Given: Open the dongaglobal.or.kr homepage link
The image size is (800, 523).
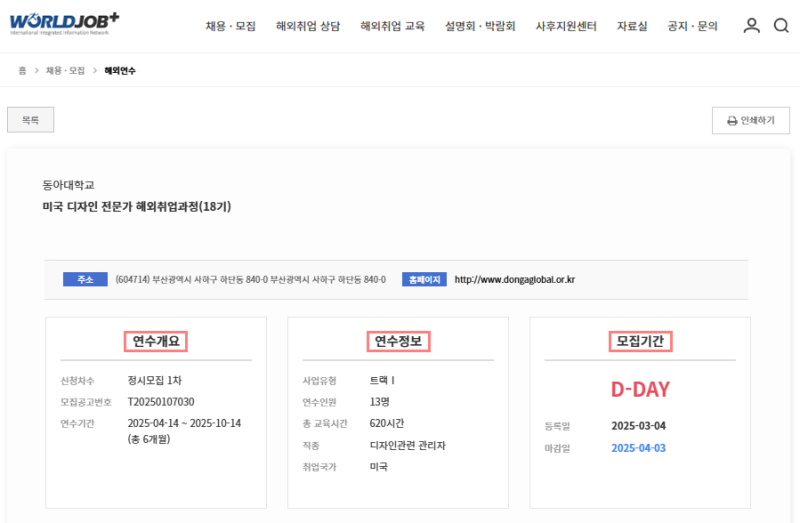Looking at the screenshot, I should [514, 280].
